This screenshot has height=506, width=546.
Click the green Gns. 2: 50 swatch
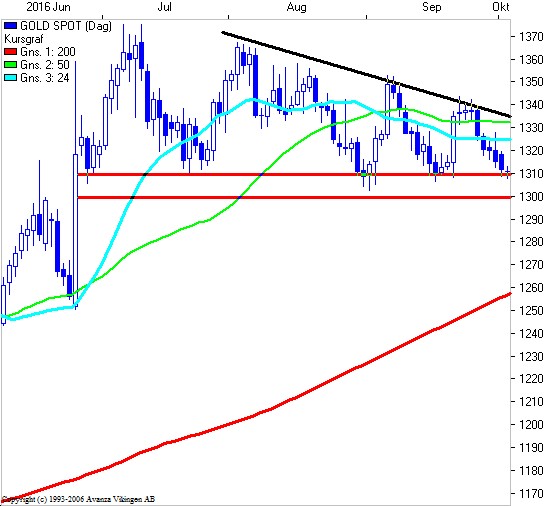pyautogui.click(x=10, y=65)
